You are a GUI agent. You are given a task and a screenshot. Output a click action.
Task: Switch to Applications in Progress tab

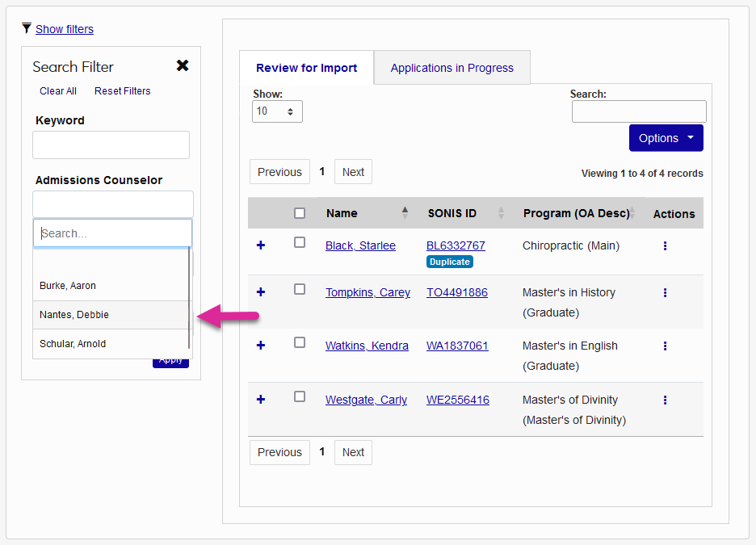(x=451, y=68)
